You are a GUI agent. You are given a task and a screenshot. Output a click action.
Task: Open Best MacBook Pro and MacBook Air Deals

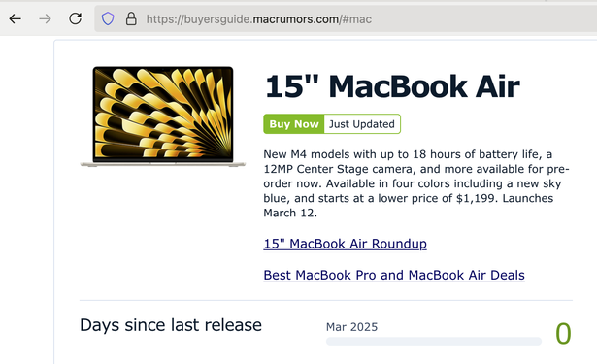coord(394,275)
